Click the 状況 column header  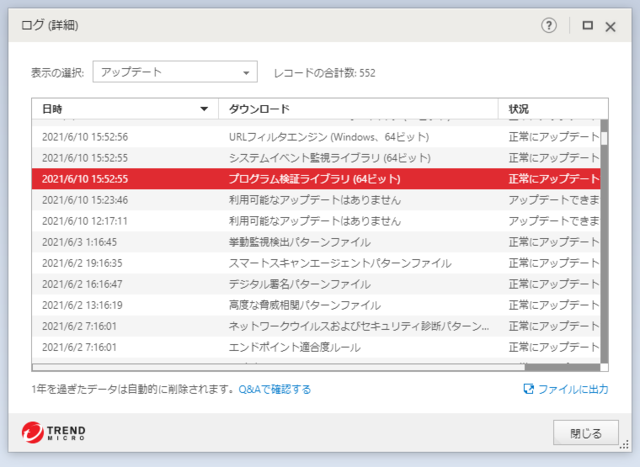[553, 109]
